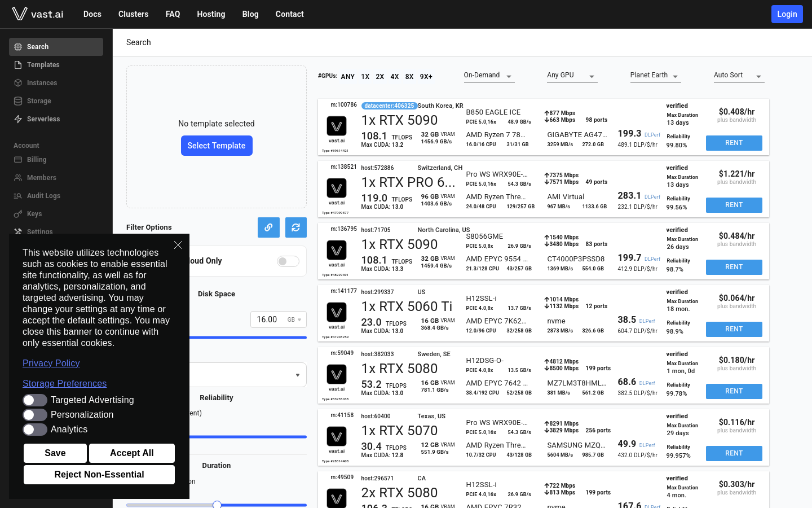
Task: Click the refresh icon by Filter Options
Action: coord(295,227)
